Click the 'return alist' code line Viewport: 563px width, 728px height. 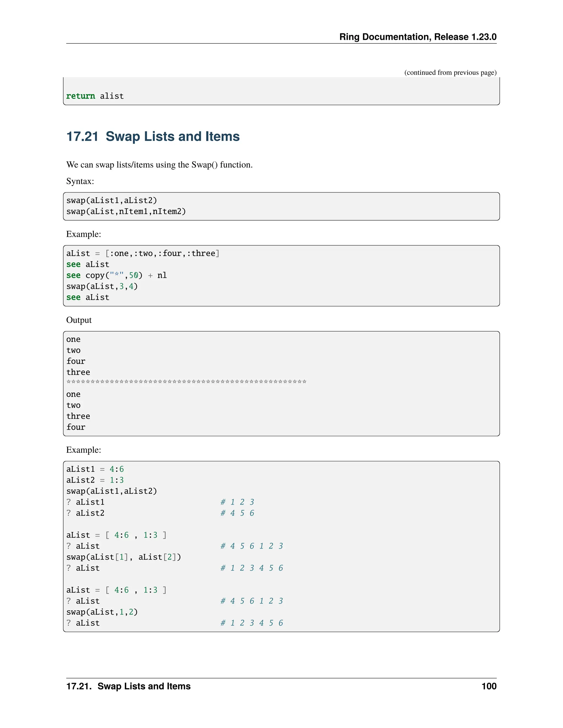point(95,96)
